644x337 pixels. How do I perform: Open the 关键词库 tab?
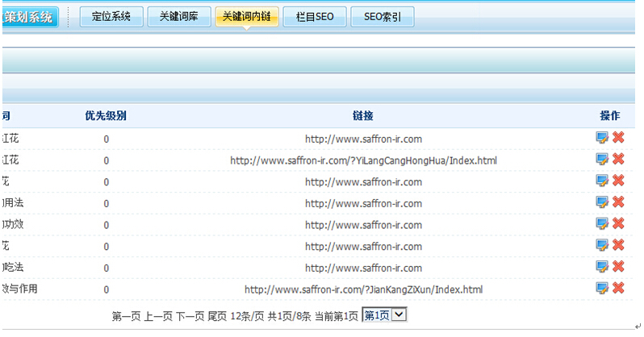point(178,16)
